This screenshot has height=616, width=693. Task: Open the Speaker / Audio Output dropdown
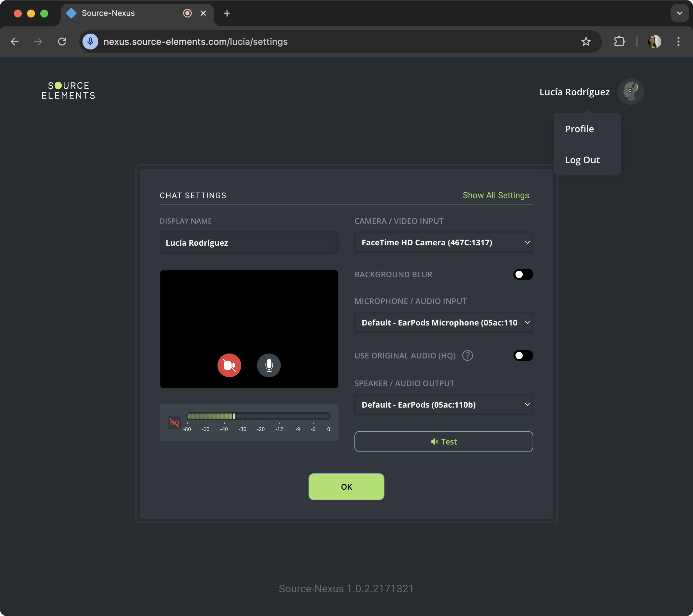[444, 405]
